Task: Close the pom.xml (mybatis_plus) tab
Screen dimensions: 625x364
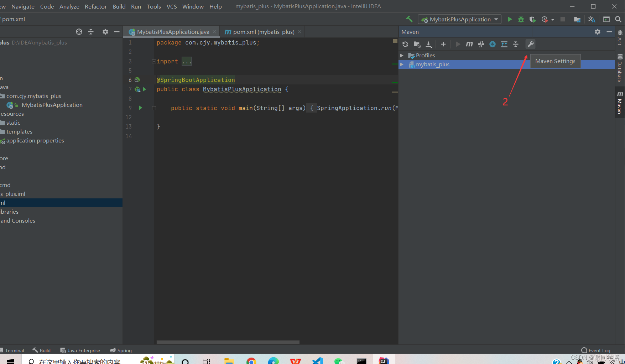Action: pyautogui.click(x=300, y=32)
